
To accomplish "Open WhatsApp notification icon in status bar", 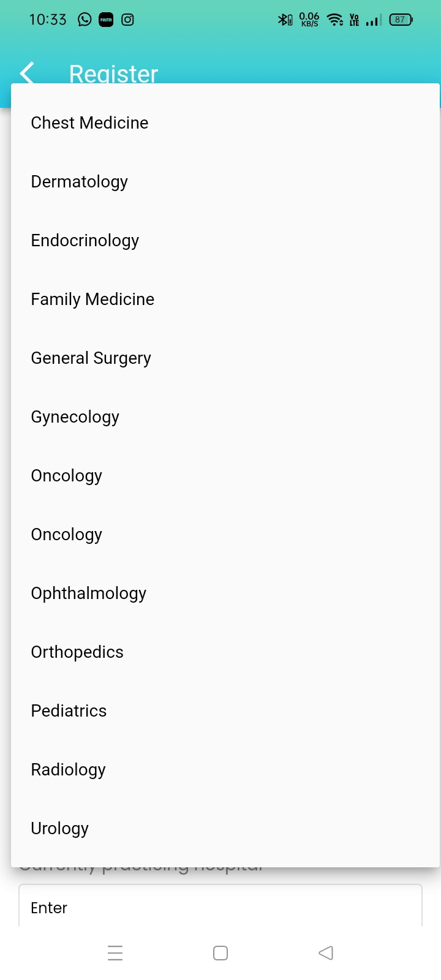I will coord(85,20).
